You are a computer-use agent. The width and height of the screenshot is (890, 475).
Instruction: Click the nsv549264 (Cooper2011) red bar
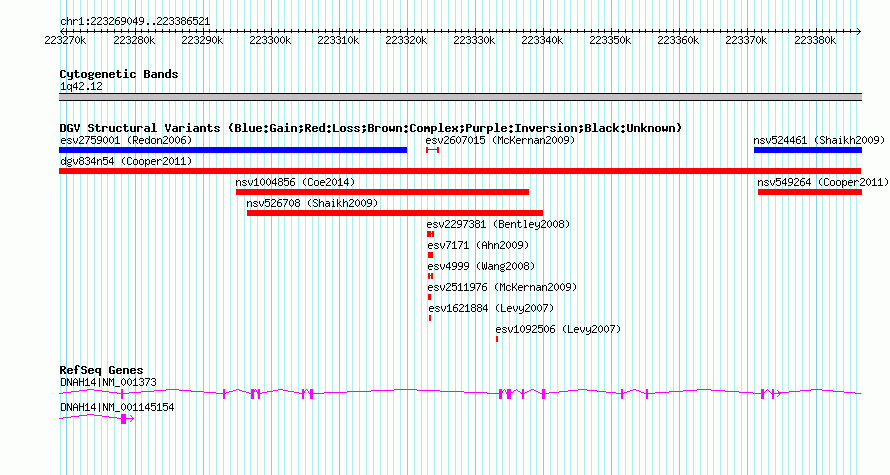click(810, 192)
